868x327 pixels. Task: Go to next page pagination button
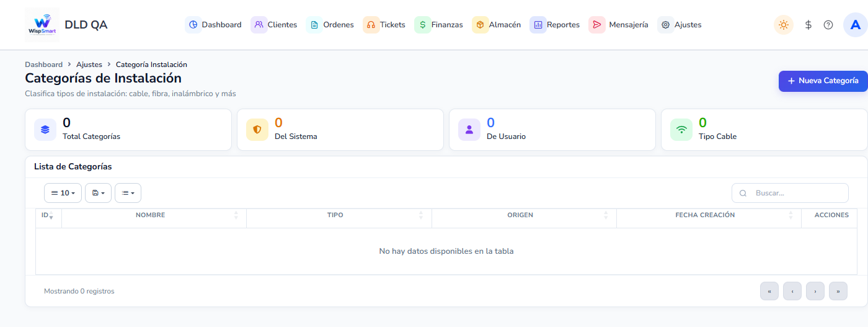[x=815, y=291]
